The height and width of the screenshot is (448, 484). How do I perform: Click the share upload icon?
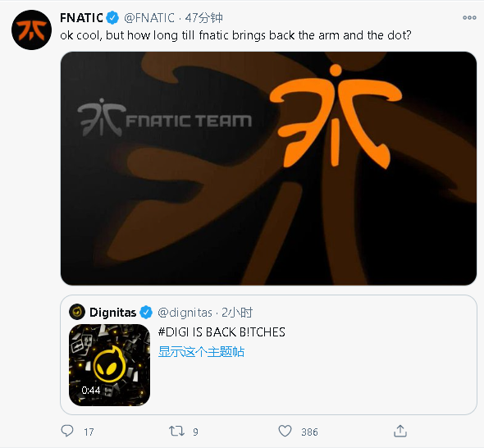[x=400, y=431]
